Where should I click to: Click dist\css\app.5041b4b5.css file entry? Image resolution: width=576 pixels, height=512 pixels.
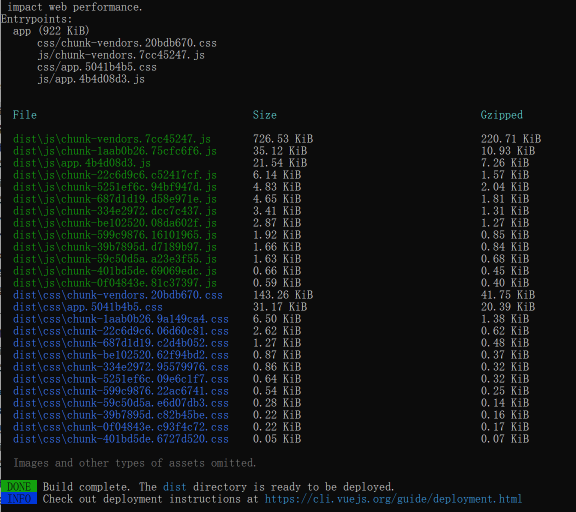pyautogui.click(x=87, y=307)
